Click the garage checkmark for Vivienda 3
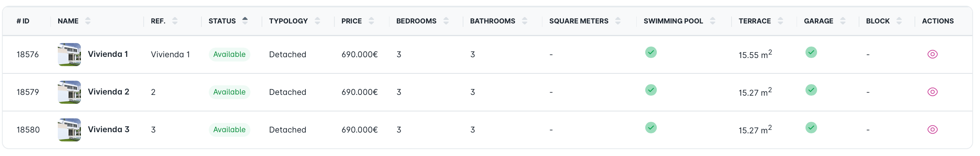The height and width of the screenshot is (156, 980). [811, 128]
